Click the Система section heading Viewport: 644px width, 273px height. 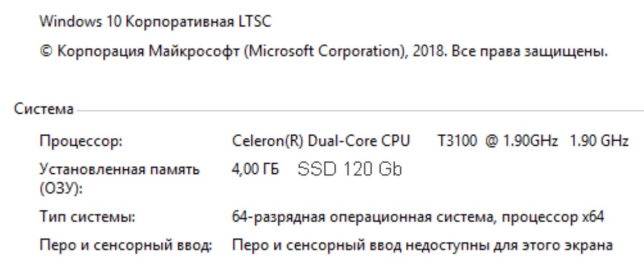pyautogui.click(x=44, y=109)
